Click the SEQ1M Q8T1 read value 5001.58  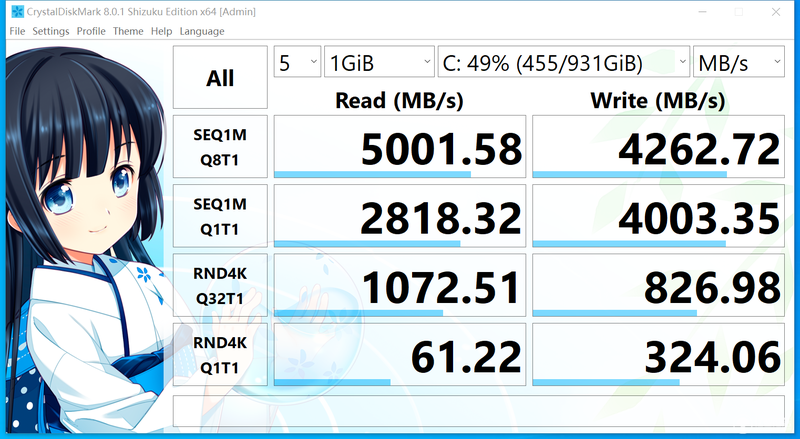[399, 147]
